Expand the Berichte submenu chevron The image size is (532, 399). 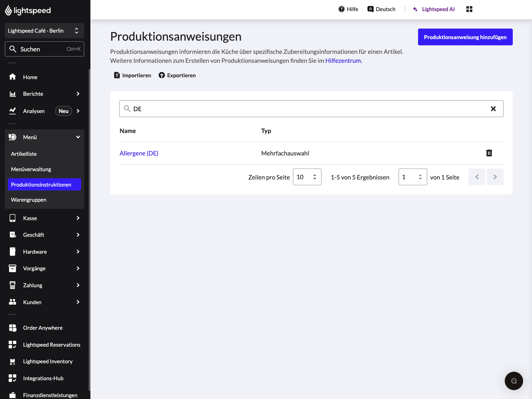pyautogui.click(x=78, y=94)
